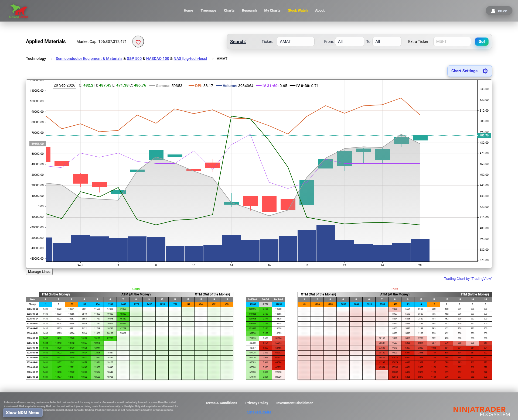518x420 pixels.
Task: Open the Investment Disclaimer footer link
Action: (x=294, y=403)
